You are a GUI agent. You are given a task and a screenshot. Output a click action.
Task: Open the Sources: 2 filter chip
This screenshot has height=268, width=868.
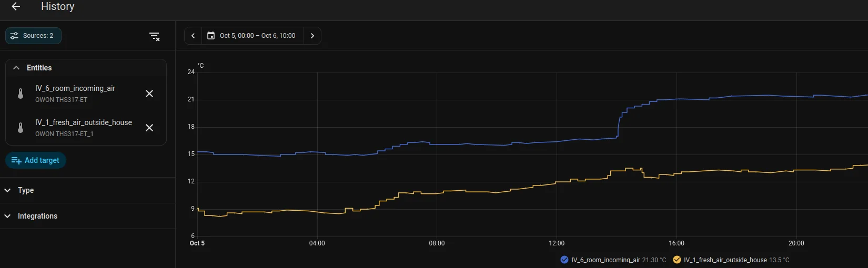point(33,36)
